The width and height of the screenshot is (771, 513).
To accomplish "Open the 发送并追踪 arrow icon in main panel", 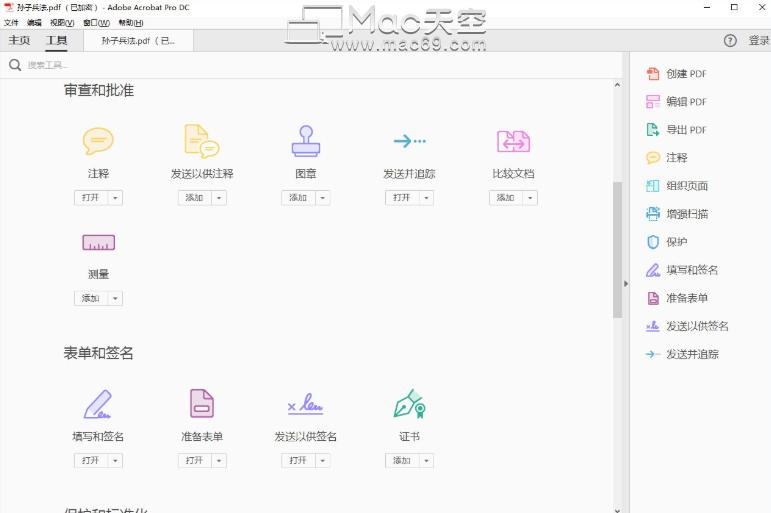I will point(409,141).
